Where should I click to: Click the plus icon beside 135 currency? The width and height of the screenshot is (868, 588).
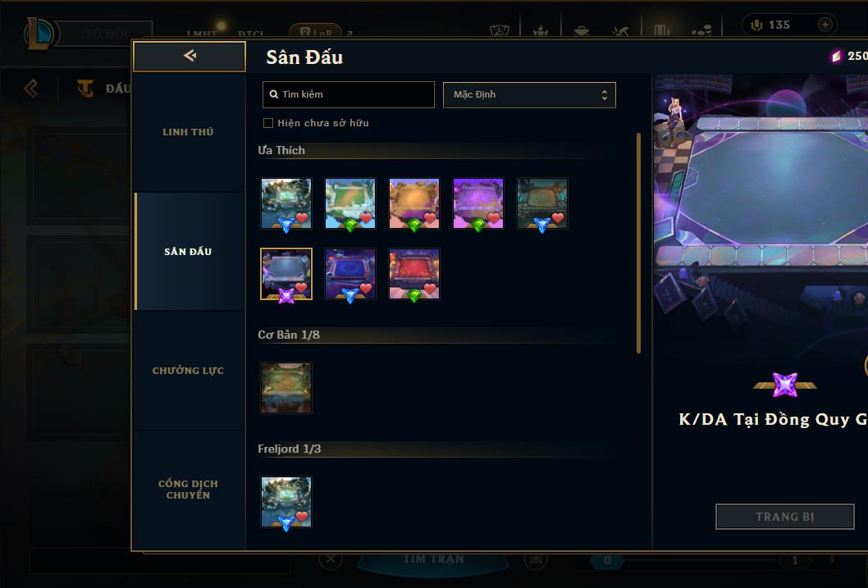pos(825,25)
